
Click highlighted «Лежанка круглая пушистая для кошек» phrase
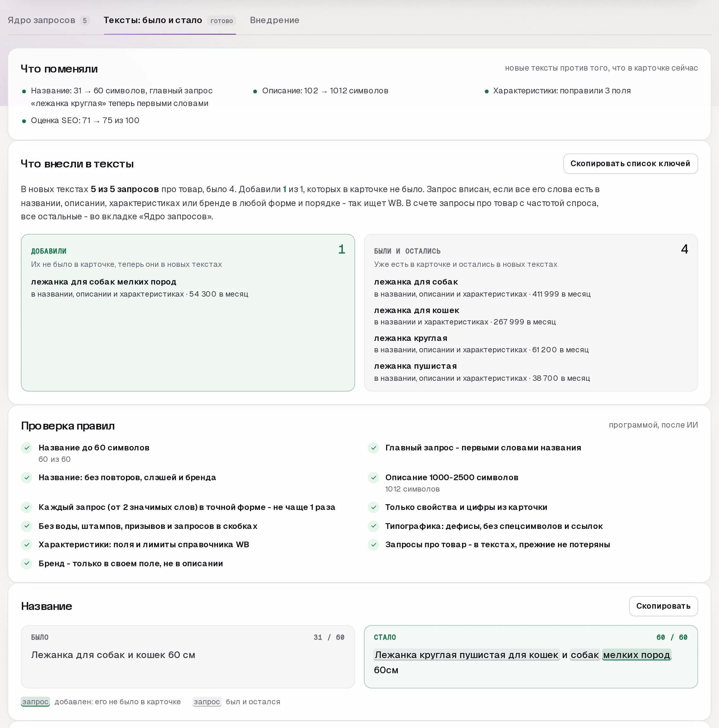coord(466,655)
